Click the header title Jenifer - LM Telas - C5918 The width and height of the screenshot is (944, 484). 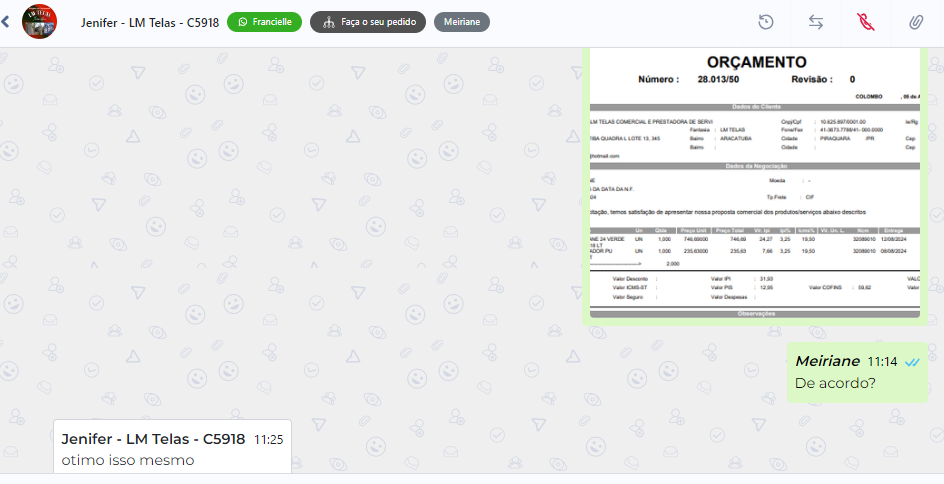pyautogui.click(x=149, y=22)
